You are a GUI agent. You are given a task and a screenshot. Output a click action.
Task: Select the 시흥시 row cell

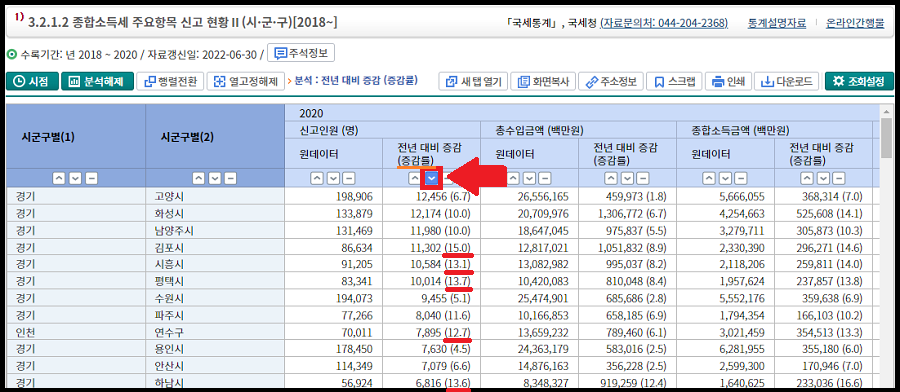(215, 265)
